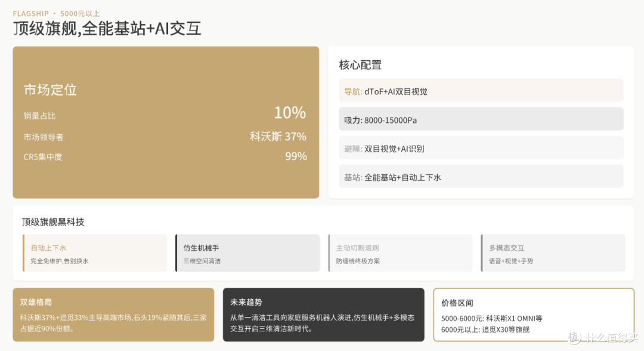Click the 顶级旗舰,全能基站+AI交互 heading
Image resolution: width=644 pixels, height=351 pixels.
tap(107, 29)
